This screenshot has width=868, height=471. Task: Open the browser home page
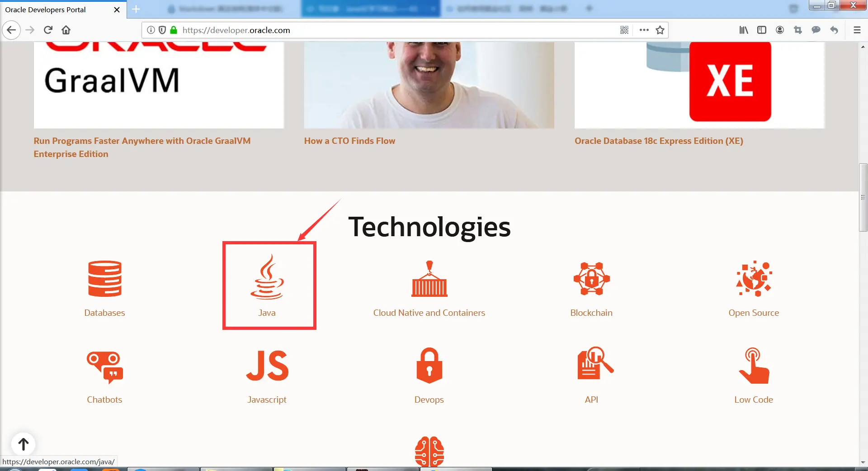tap(66, 30)
